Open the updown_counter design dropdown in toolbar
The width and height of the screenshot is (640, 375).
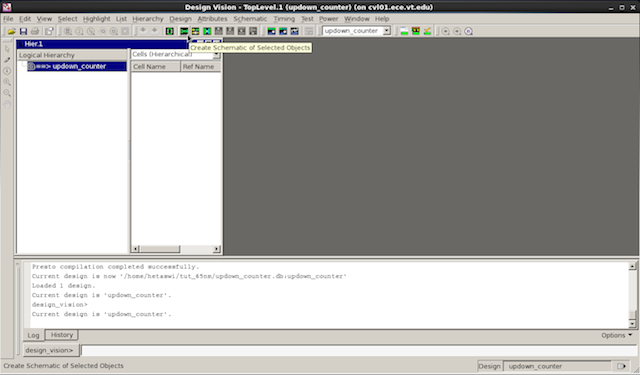click(x=386, y=31)
